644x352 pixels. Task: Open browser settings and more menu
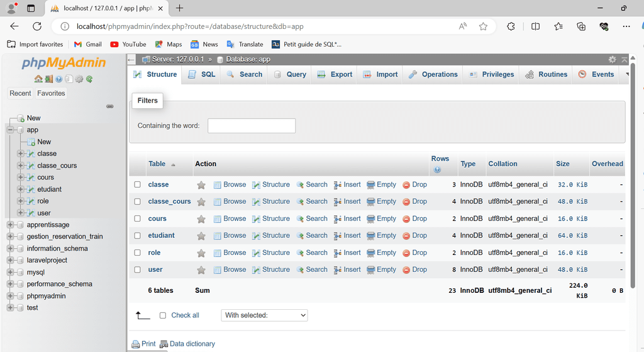(626, 26)
